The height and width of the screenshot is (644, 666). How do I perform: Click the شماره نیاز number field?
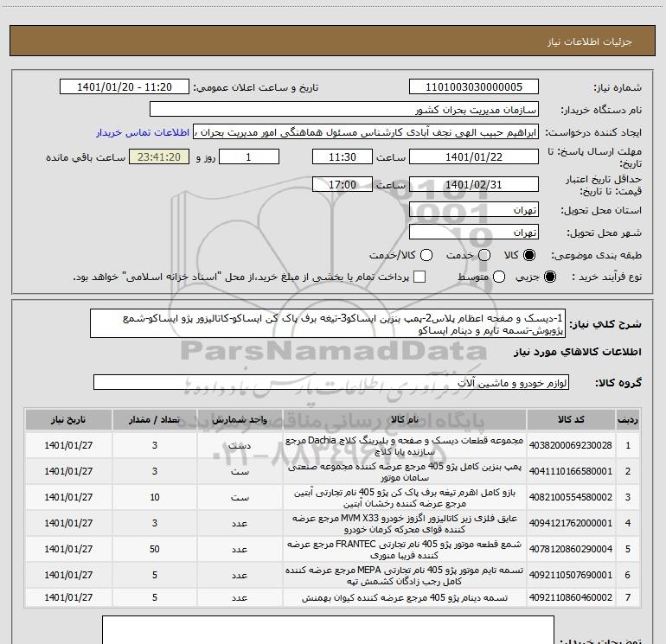click(x=474, y=87)
